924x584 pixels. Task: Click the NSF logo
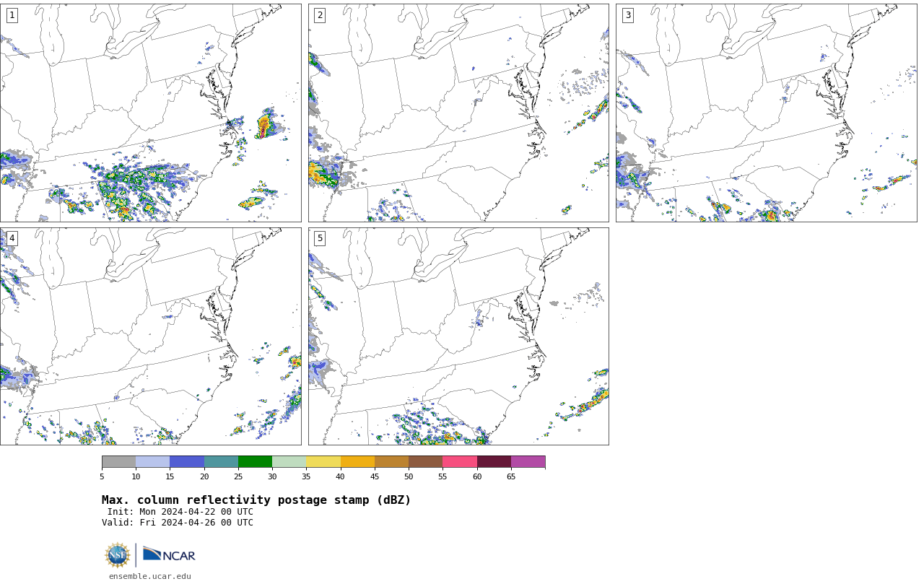118,555
